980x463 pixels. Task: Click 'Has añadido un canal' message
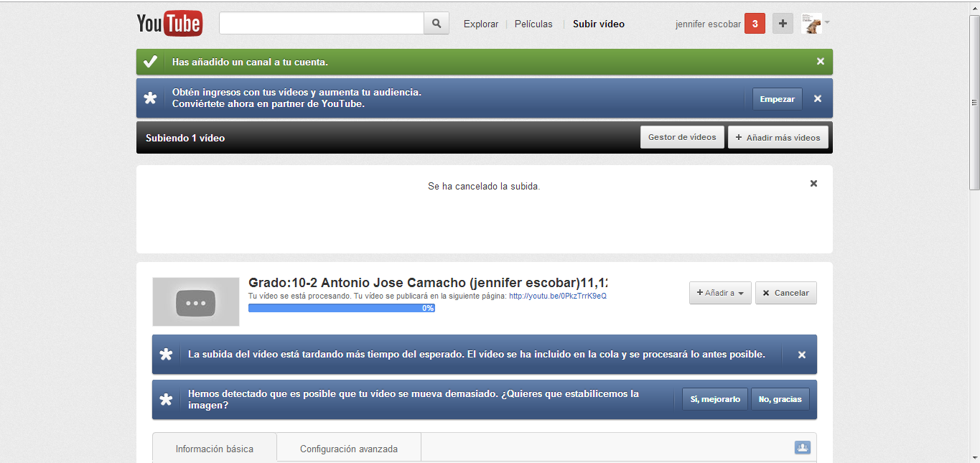(250, 62)
